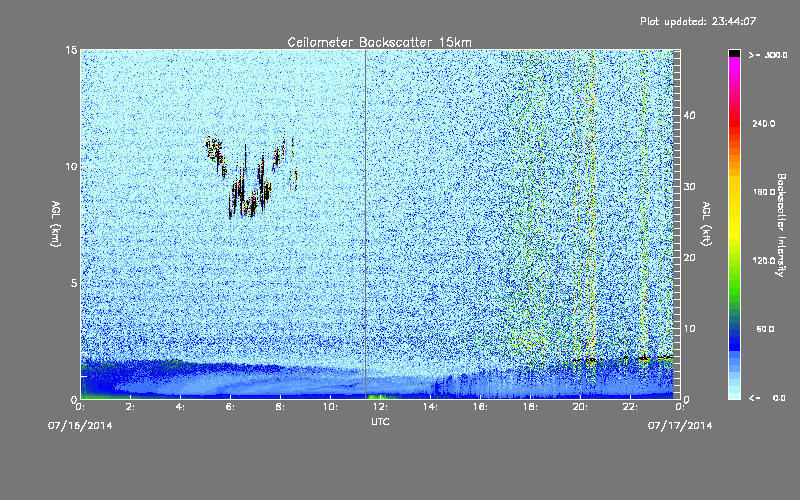The image size is (800, 500).
Task: Select the 'Backscatter Intensity' colorbar label
Action: [781, 225]
